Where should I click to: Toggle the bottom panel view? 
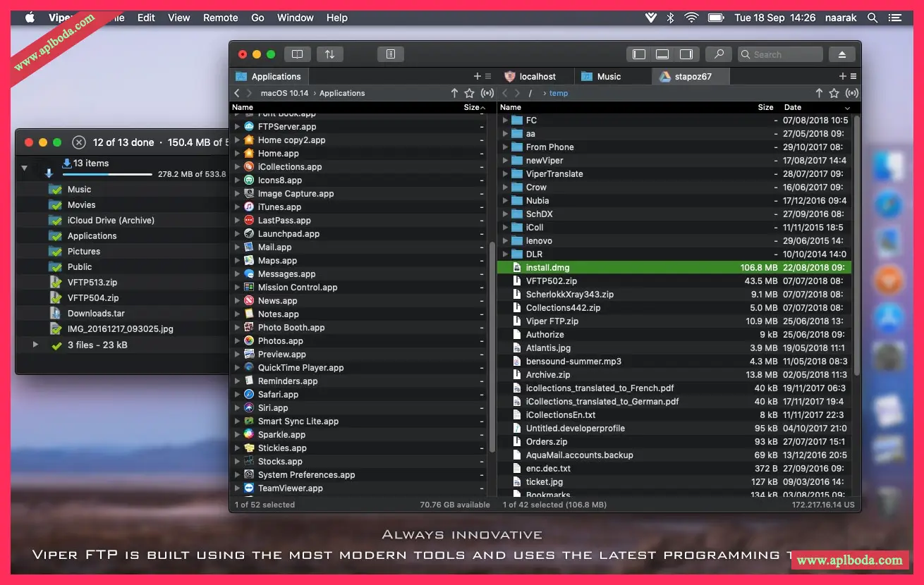[x=662, y=54]
